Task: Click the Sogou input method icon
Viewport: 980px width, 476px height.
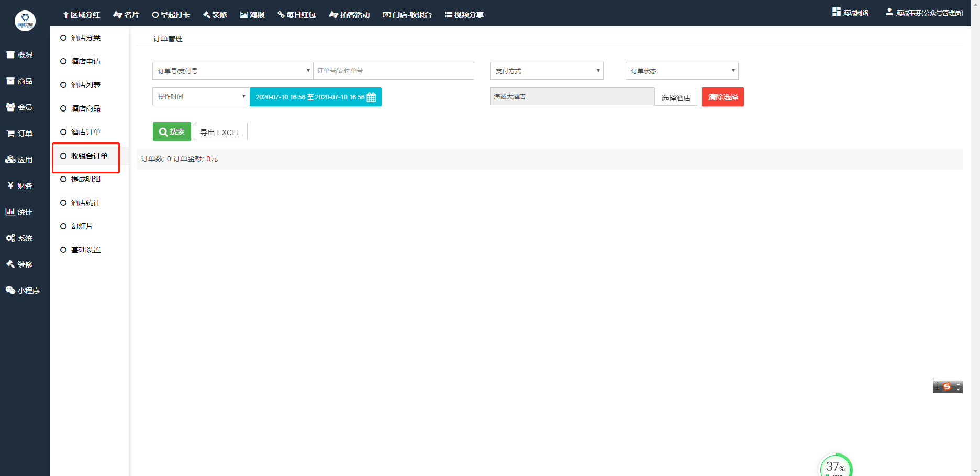Action: (947, 386)
